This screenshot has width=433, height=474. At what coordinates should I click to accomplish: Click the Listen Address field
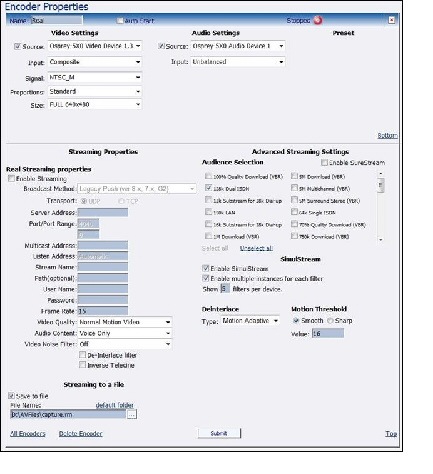[103, 256]
